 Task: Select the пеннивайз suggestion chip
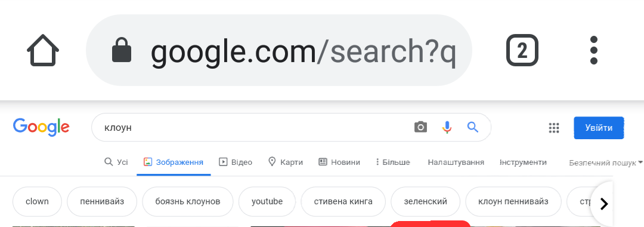click(x=102, y=201)
